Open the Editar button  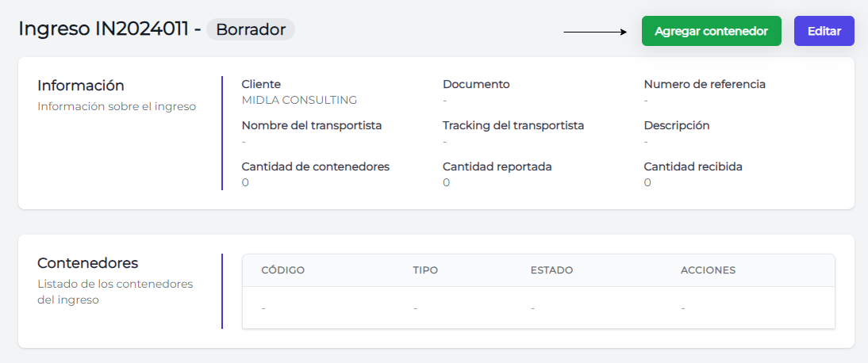824,31
